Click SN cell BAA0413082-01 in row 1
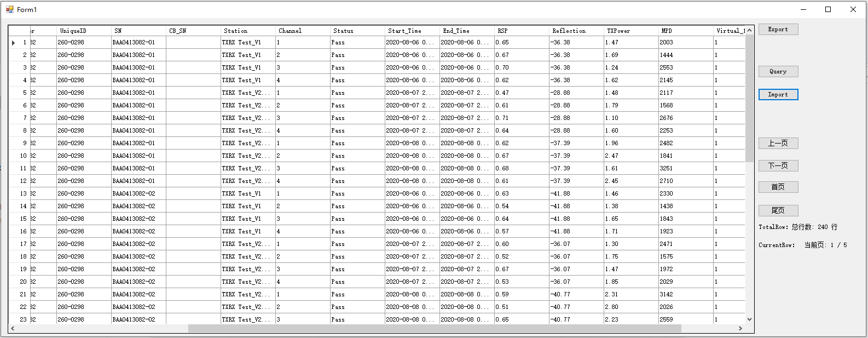868x338 pixels. pyautogui.click(x=139, y=42)
